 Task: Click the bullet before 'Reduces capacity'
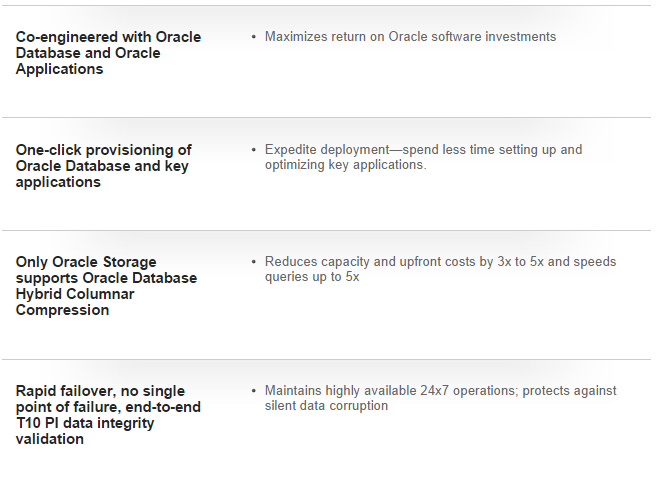(x=253, y=262)
